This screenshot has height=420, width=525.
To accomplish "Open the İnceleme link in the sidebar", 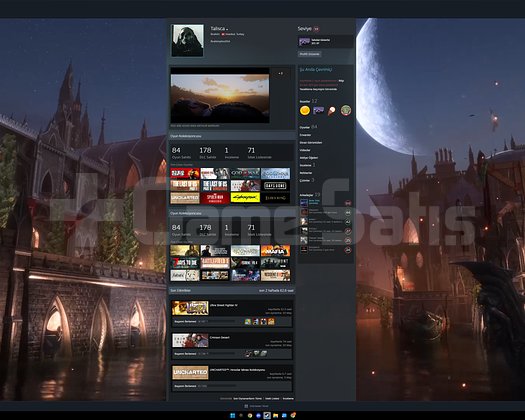I will 305,165.
